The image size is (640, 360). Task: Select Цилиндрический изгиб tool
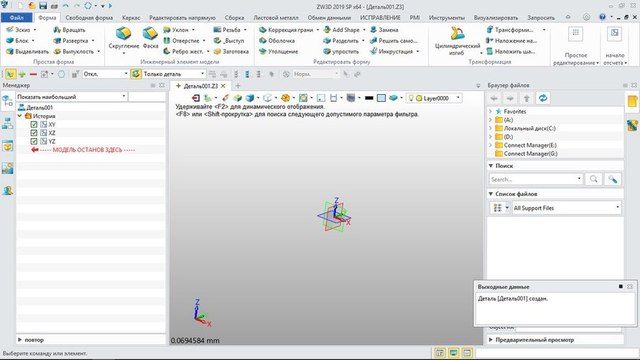tap(457, 41)
